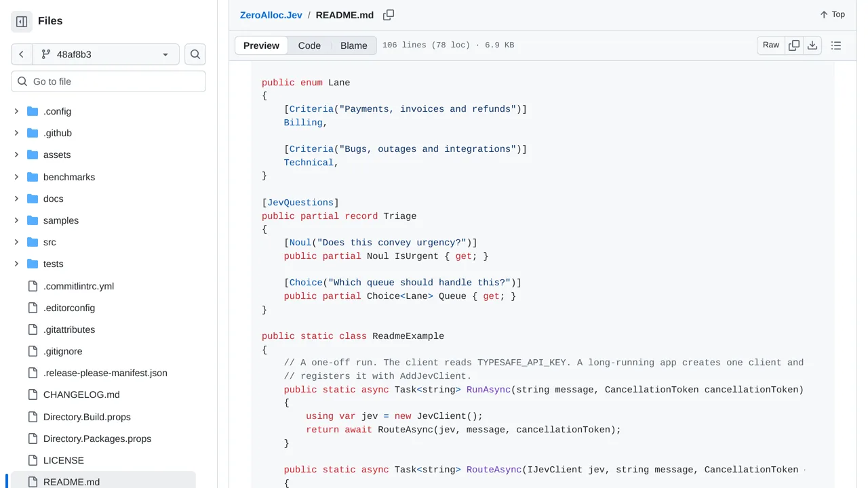Viewport: 868px width, 488px height.
Task: Expand the .config folder
Action: [16, 111]
